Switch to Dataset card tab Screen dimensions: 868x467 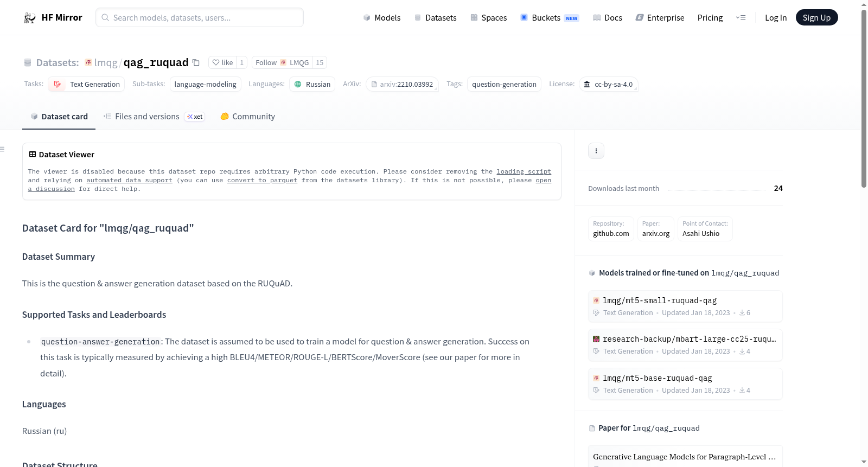pyautogui.click(x=59, y=117)
